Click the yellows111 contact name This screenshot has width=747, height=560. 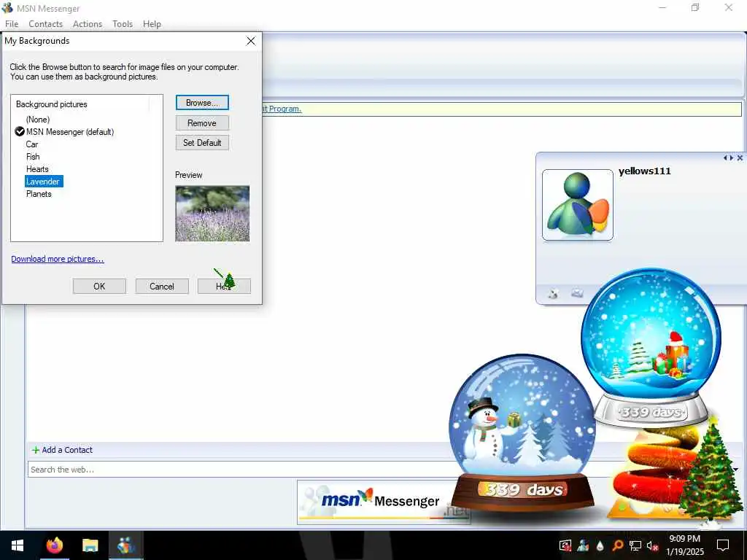click(x=645, y=171)
